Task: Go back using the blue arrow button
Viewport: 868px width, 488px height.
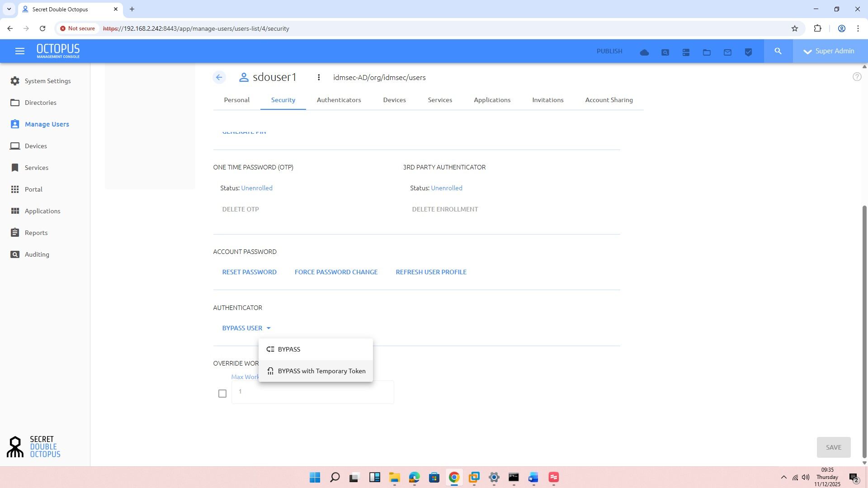Action: click(x=219, y=77)
